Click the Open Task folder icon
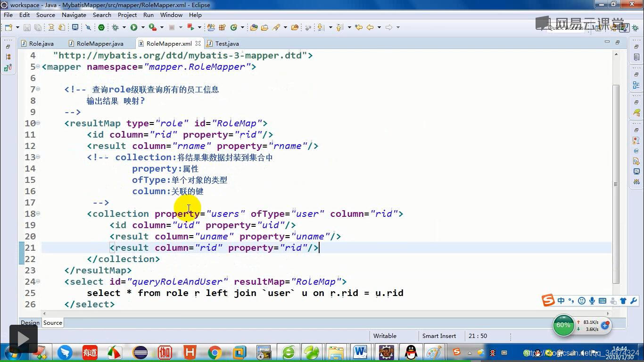The width and height of the screenshot is (644, 362). click(265, 27)
